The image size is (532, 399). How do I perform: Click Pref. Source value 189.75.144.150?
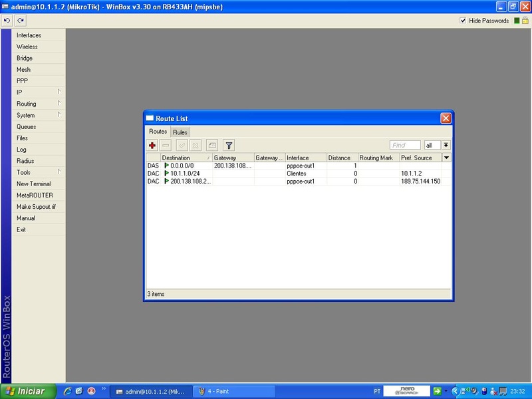421,182
